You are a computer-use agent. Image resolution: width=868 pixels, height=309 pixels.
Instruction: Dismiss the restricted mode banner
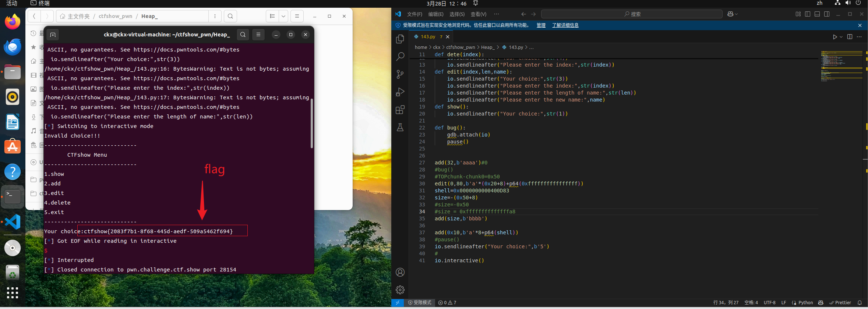click(860, 25)
